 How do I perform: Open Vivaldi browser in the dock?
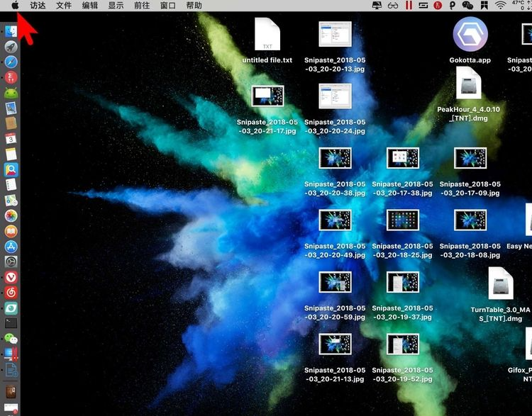pyautogui.click(x=11, y=277)
